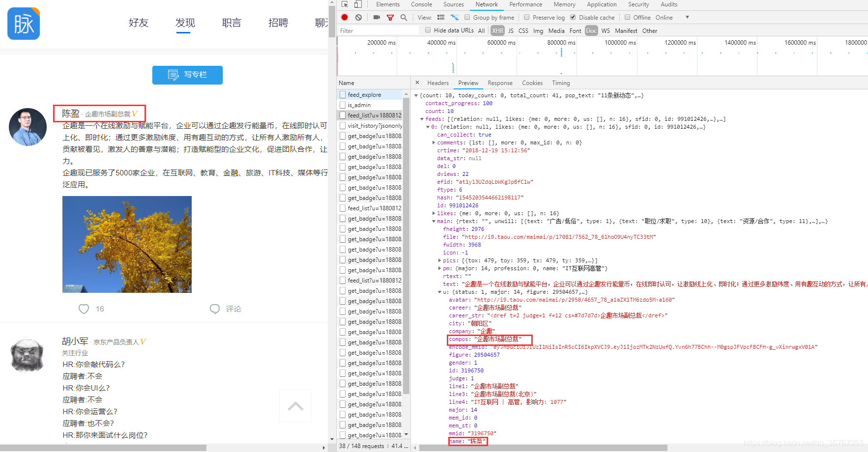Viewport: 868px width, 452px height.
Task: Click the red record network log button
Action: click(x=345, y=17)
